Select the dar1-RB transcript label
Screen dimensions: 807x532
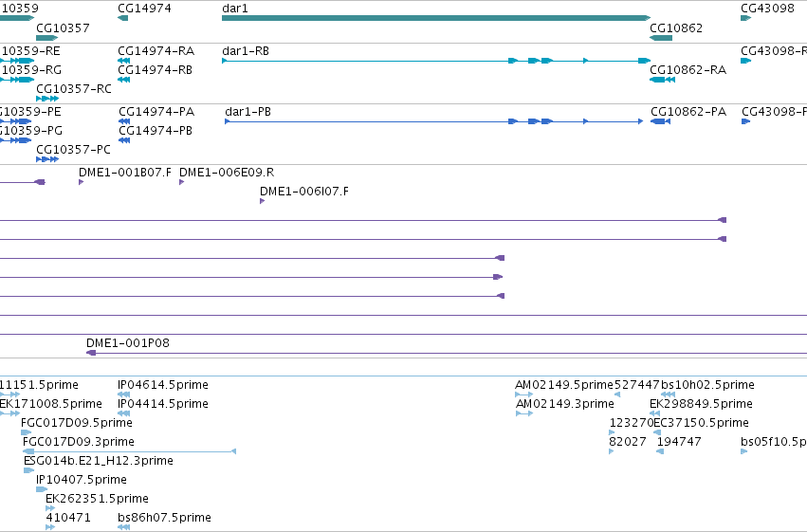[246, 51]
